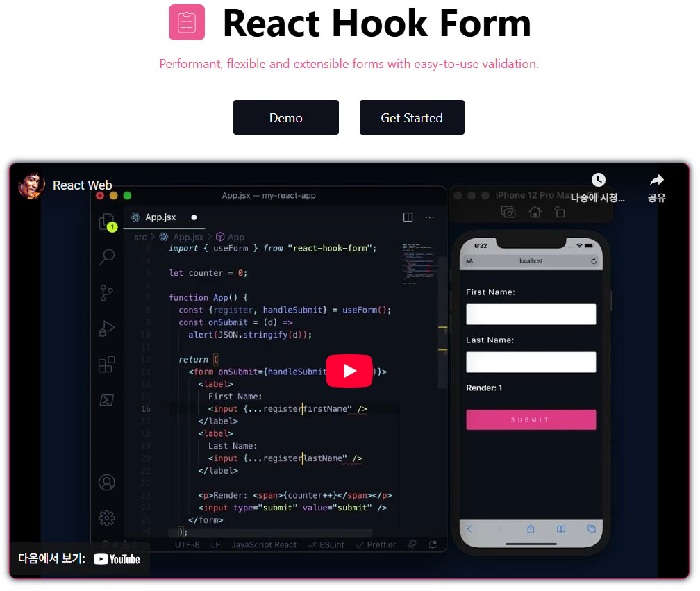This screenshot has width=700, height=591.
Task: Click the Watch Later clock icon
Action: [598, 180]
